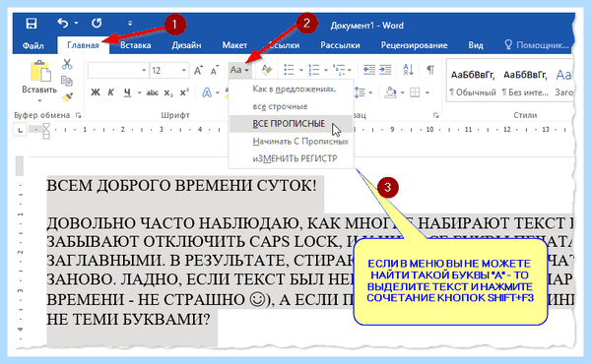The width and height of the screenshot is (591, 364).
Task: Click the Increase Indent icon
Action: pos(385,70)
